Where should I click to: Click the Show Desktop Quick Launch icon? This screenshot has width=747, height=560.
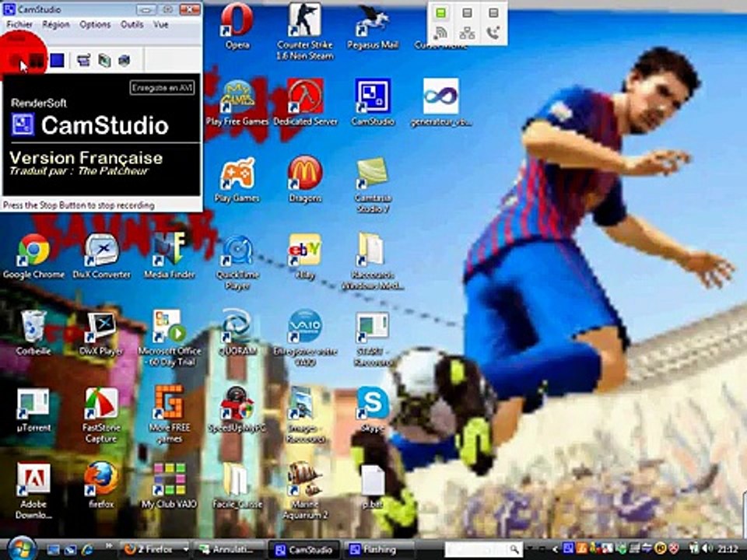(x=53, y=550)
